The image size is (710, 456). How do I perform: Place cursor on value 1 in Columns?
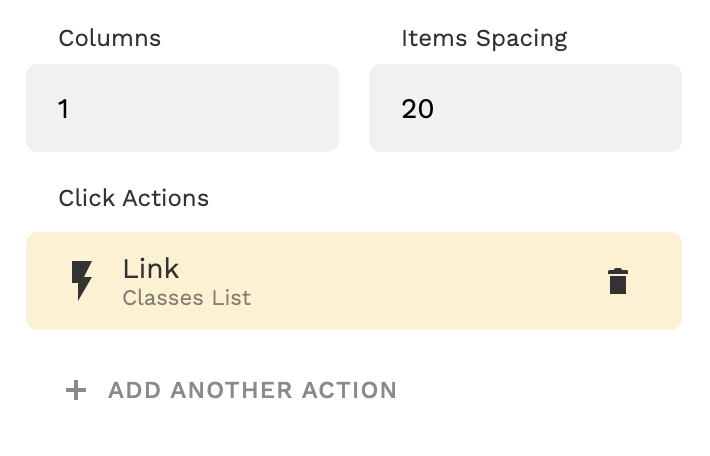click(64, 108)
